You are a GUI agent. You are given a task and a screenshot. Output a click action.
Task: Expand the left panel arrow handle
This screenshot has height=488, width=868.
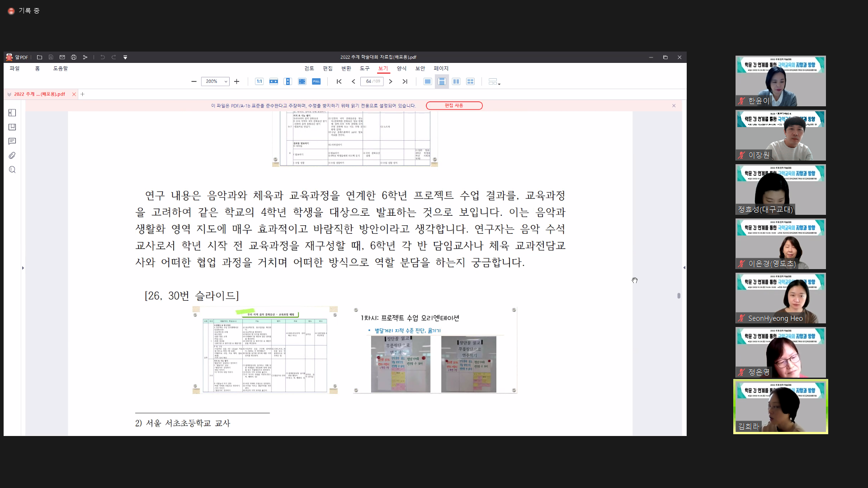(23, 268)
